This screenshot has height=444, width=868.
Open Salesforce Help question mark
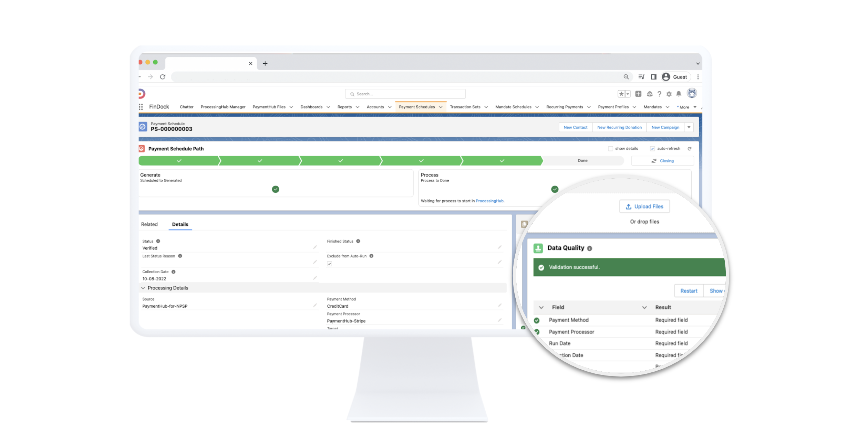coord(659,94)
